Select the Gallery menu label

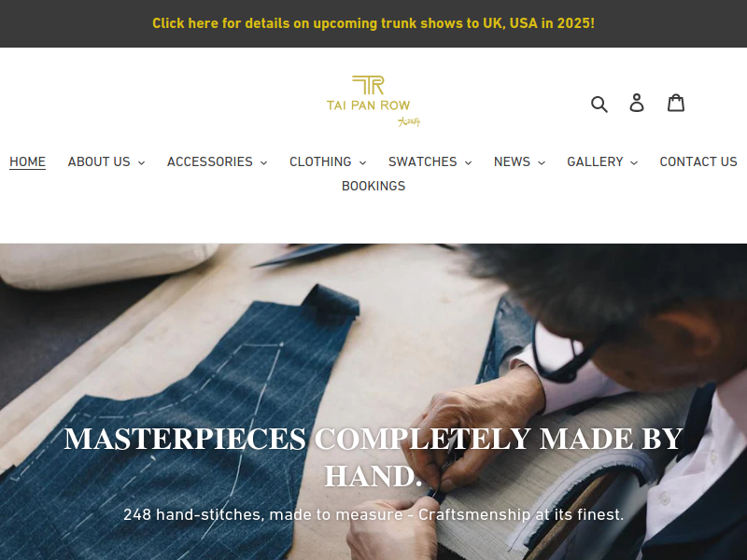595,161
